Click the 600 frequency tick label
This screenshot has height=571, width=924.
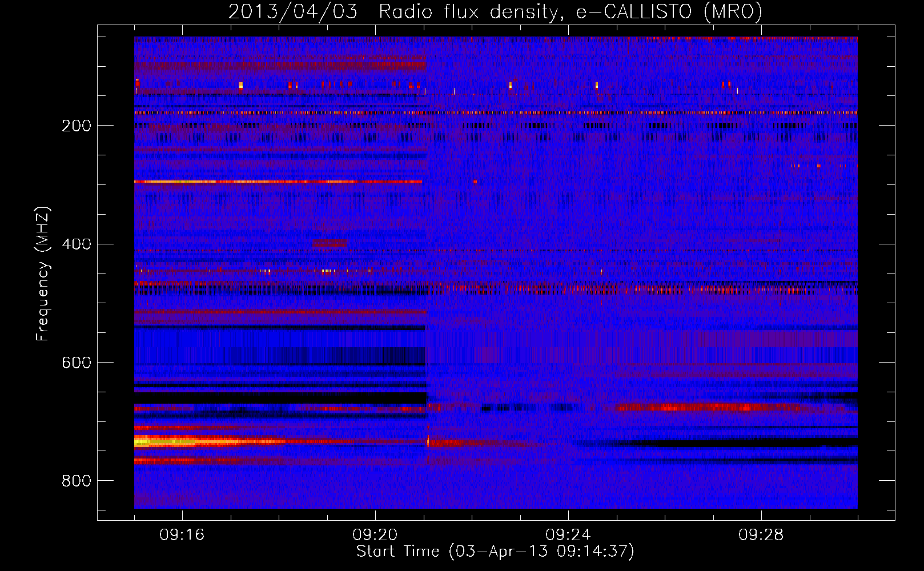pos(77,363)
